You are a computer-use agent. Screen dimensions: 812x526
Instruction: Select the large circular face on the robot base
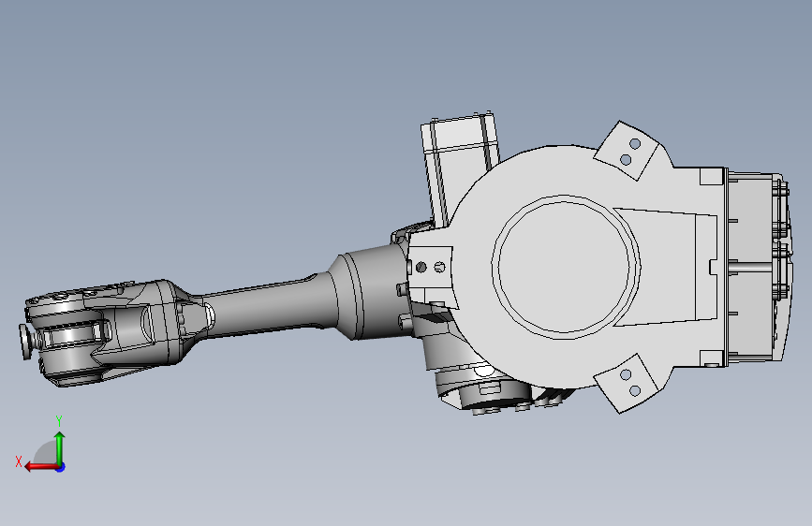click(565, 267)
